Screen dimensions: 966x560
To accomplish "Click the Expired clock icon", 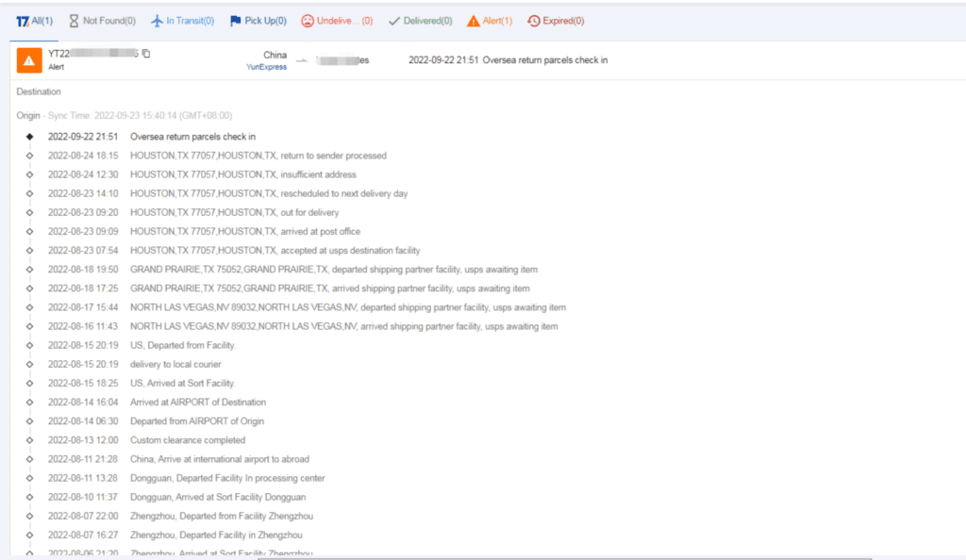I will (x=534, y=21).
